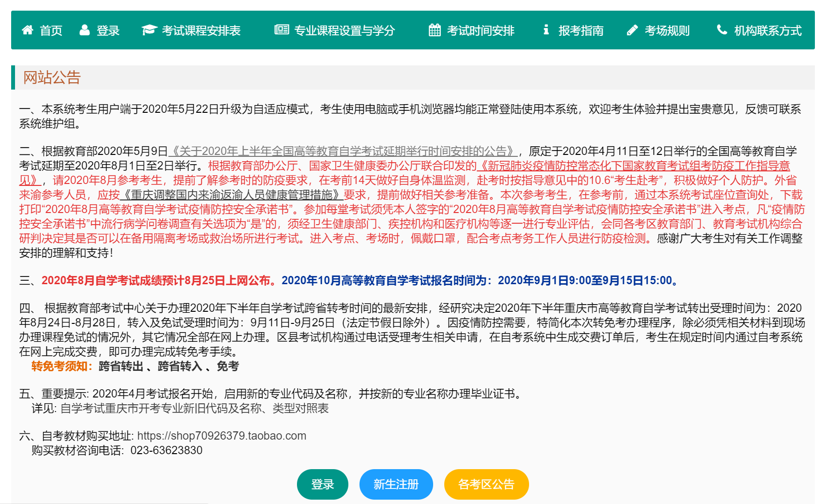Click the info icon next to 报考指南

coord(546,30)
